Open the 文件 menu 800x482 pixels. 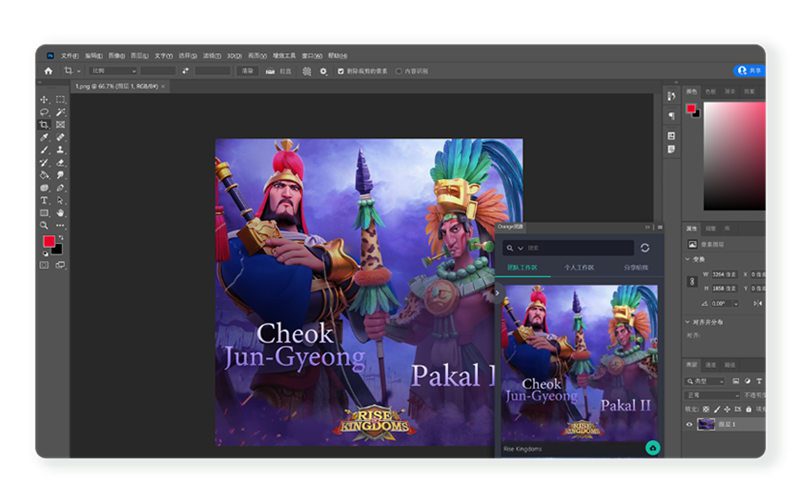tap(69, 56)
